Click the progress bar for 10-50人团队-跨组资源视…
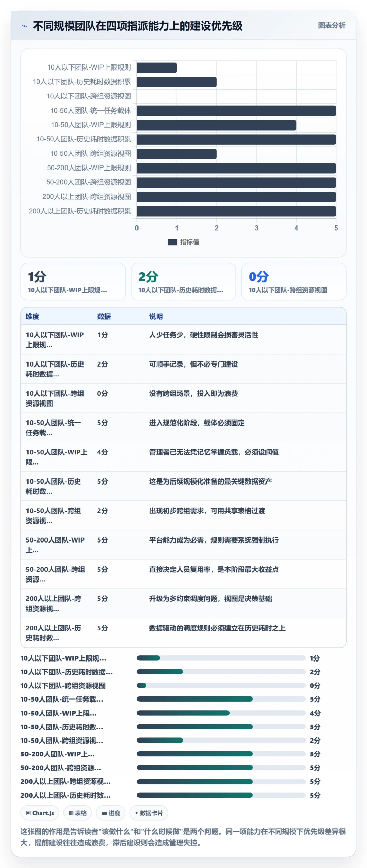 point(221,740)
